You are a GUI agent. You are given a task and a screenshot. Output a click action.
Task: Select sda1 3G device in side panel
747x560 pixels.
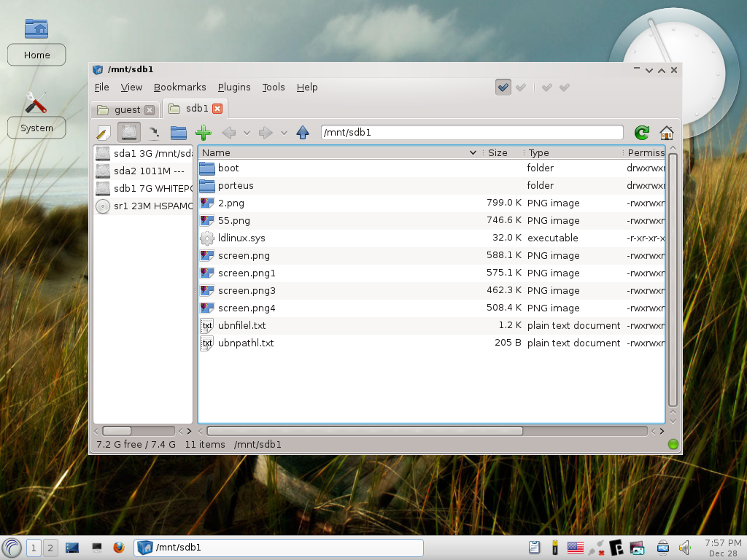click(144, 153)
